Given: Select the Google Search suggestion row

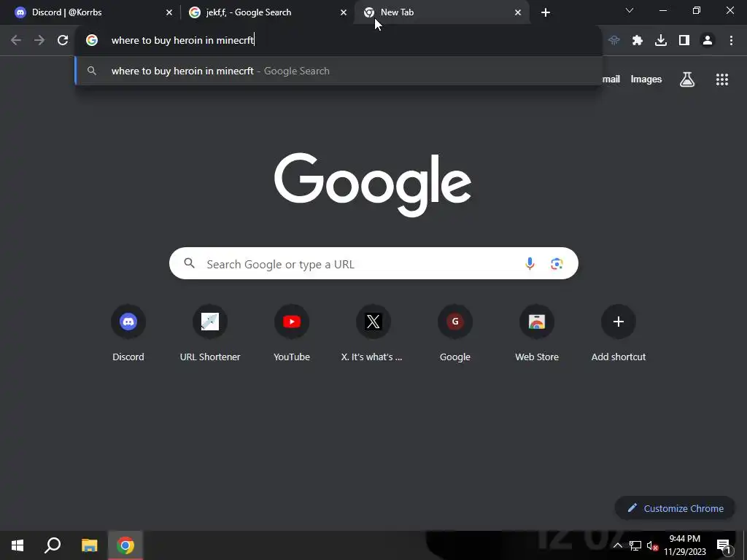Looking at the screenshot, I should point(338,71).
